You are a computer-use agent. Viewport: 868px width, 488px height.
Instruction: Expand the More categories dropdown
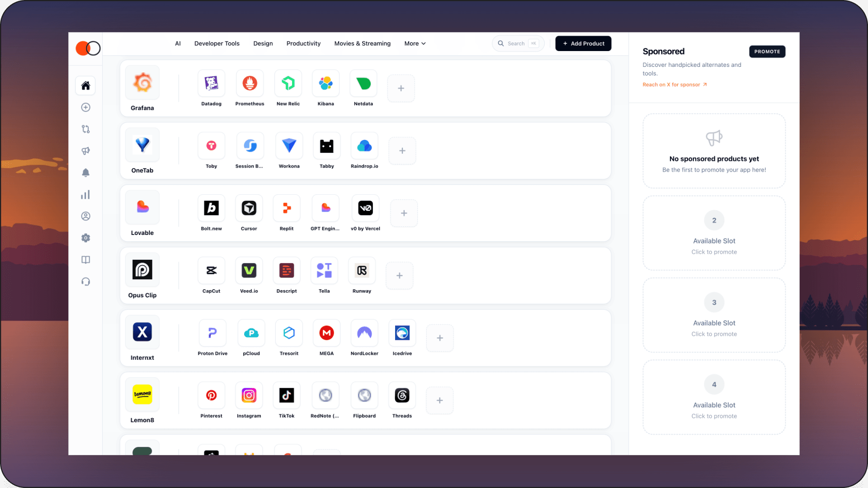point(415,43)
